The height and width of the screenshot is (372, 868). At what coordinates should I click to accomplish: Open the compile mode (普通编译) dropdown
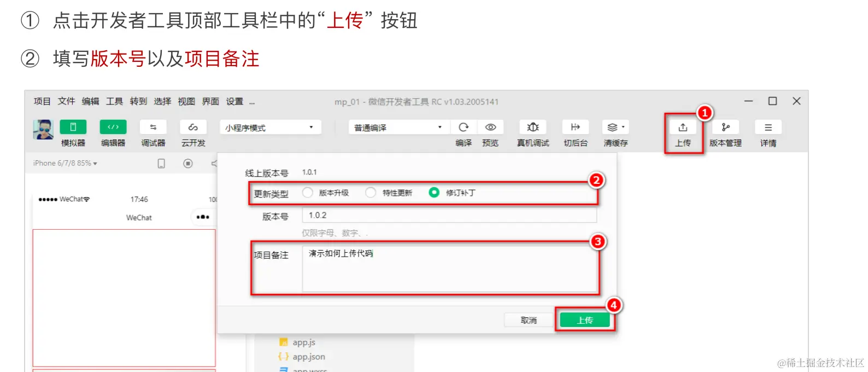coord(398,127)
